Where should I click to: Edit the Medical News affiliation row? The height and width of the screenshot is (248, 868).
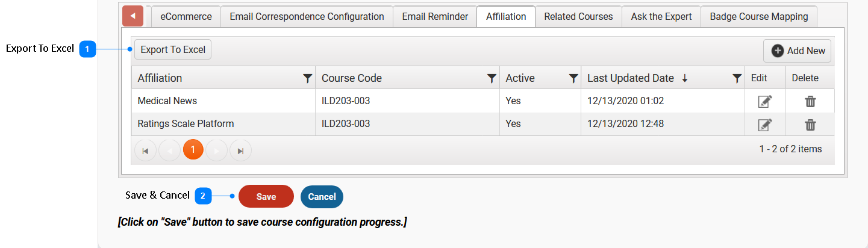tap(765, 101)
